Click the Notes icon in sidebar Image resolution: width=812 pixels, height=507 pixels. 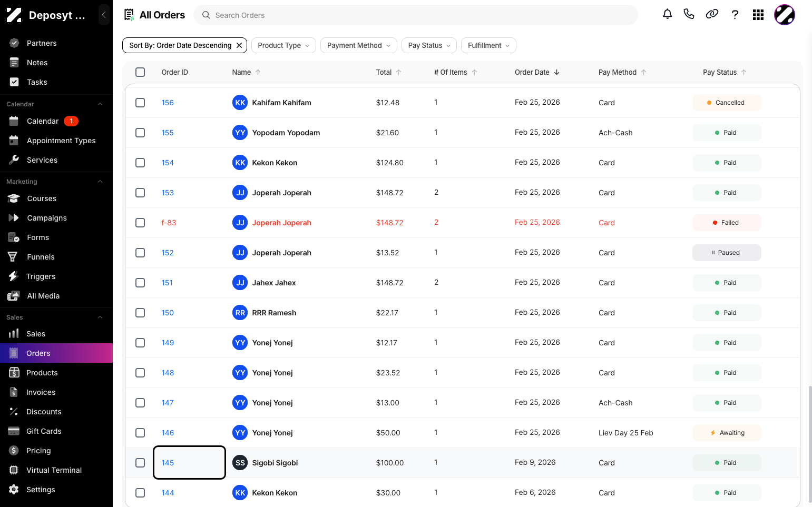tap(14, 63)
